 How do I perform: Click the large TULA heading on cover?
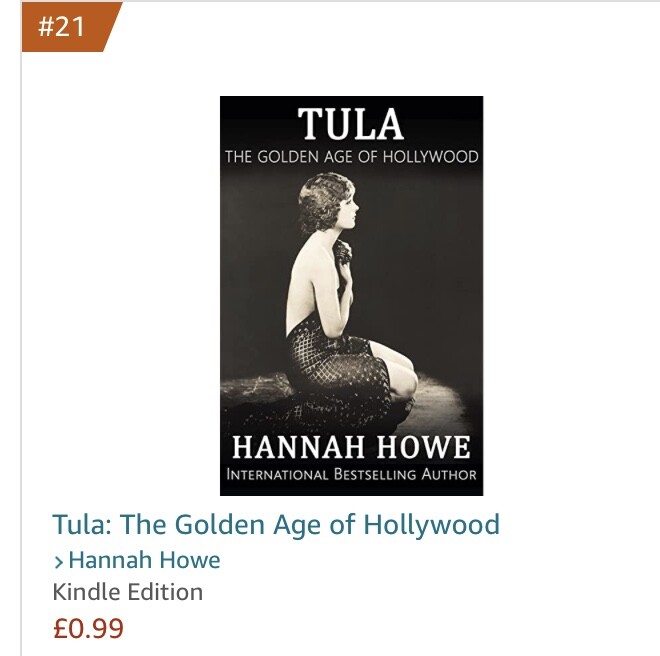pos(351,124)
